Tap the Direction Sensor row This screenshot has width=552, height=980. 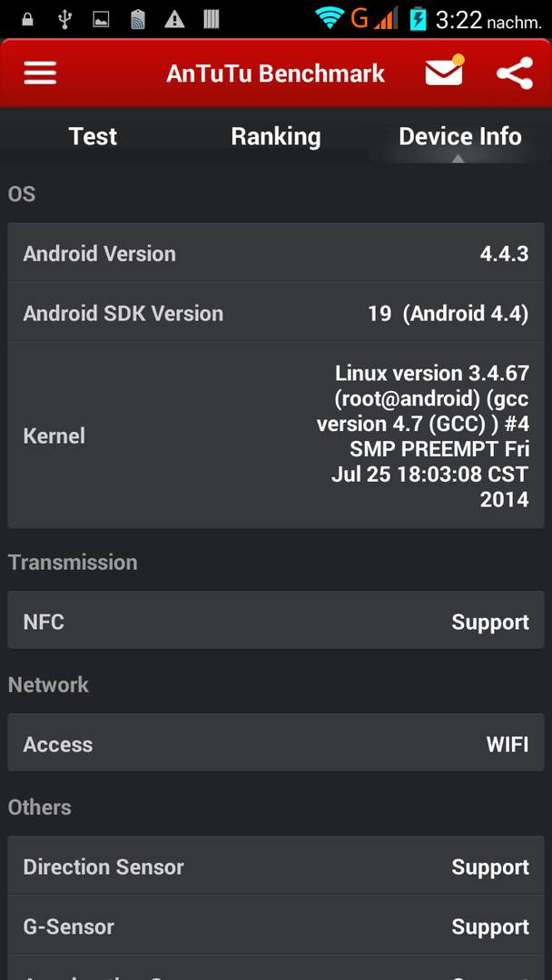click(276, 867)
